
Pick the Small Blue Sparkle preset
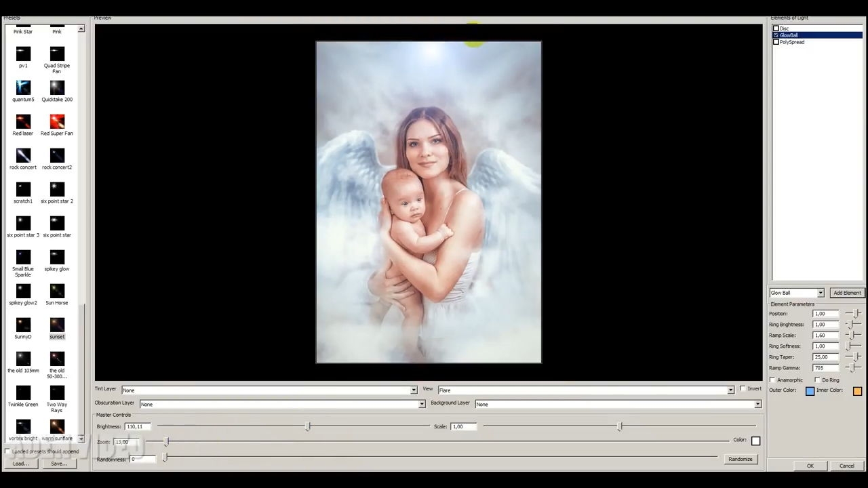tap(23, 257)
